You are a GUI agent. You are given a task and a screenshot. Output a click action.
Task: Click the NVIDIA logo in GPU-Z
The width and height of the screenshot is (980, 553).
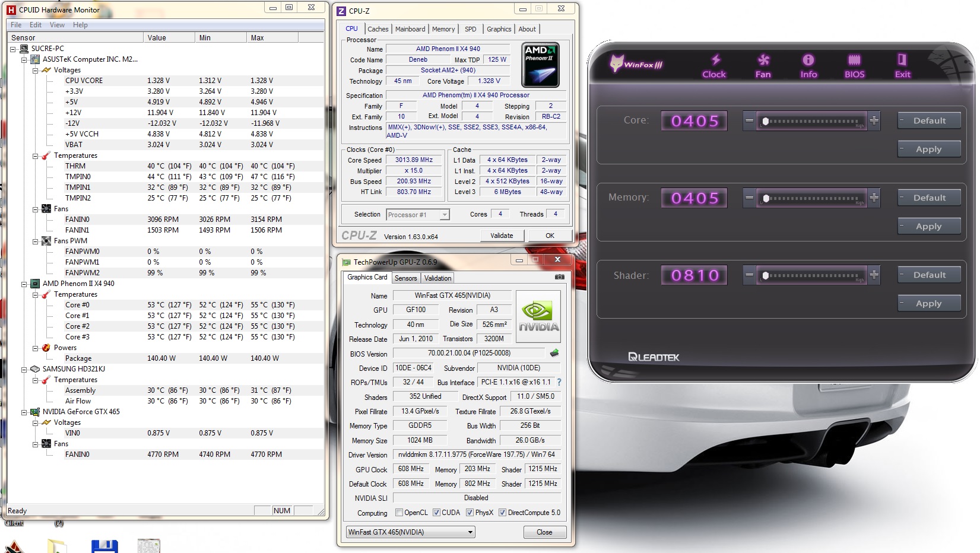538,316
